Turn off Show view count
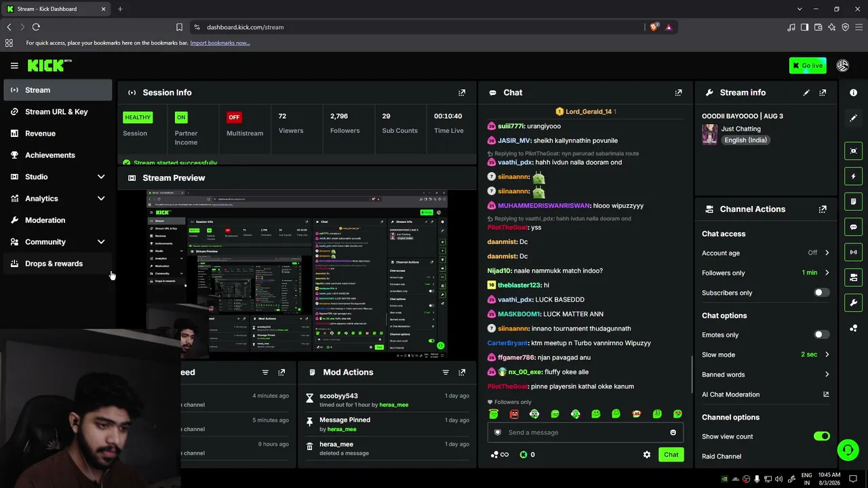This screenshot has height=488, width=868. click(821, 436)
